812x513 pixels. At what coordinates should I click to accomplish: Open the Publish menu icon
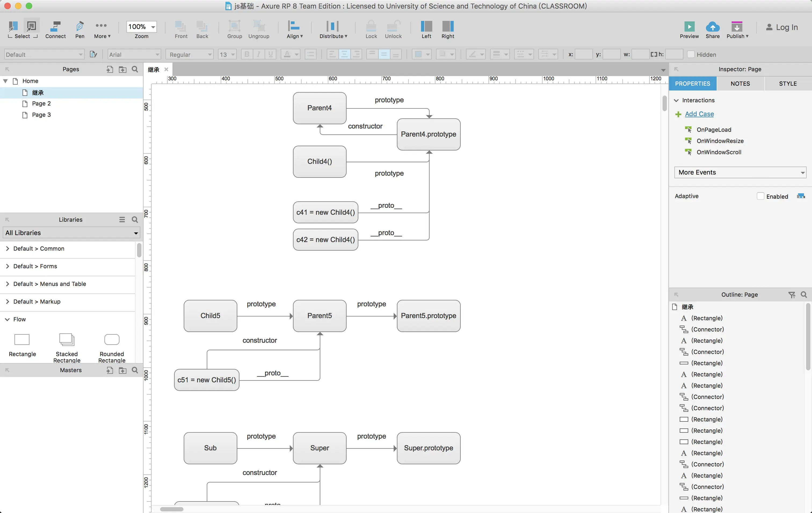(737, 27)
